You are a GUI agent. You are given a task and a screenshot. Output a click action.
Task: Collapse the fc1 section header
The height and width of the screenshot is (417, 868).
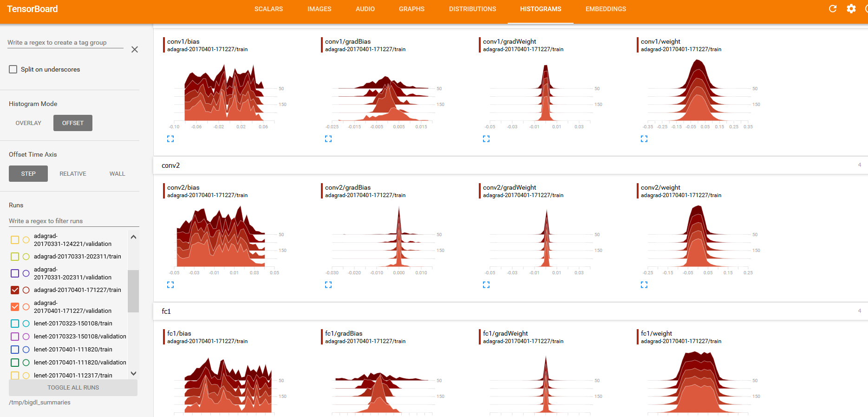click(x=166, y=311)
